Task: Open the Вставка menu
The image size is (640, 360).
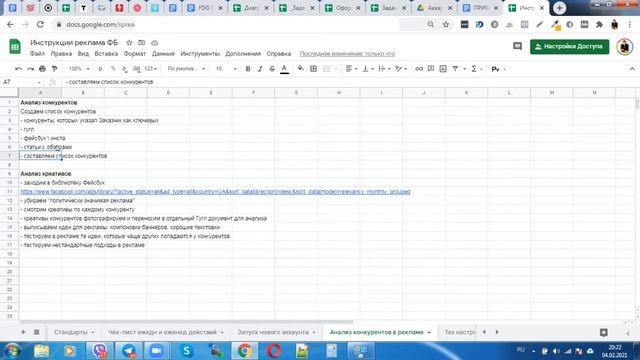Action: (106, 54)
